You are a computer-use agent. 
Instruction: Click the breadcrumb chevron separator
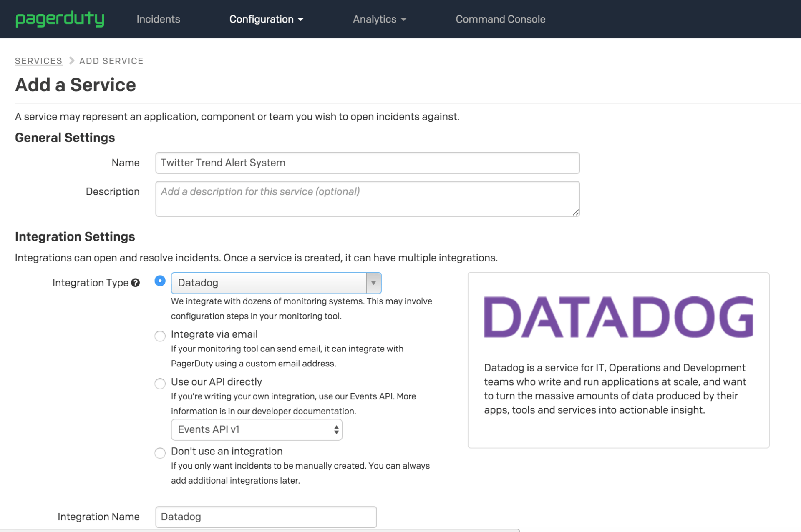71,61
